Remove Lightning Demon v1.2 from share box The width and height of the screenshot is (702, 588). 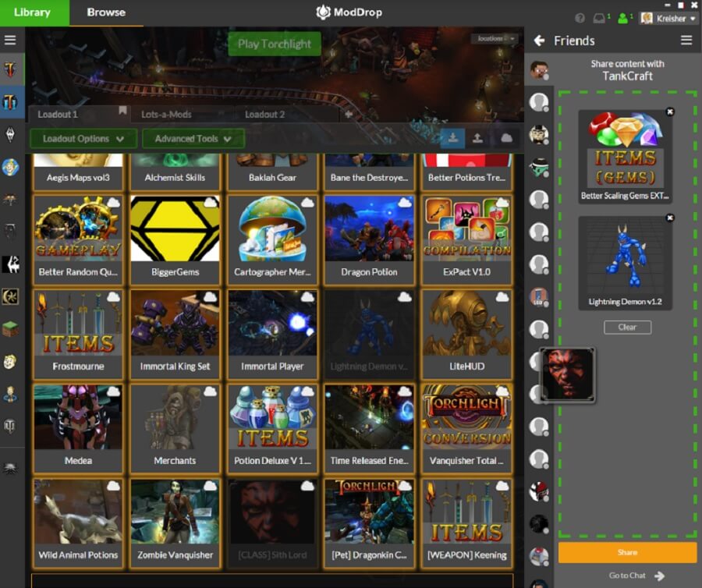(670, 218)
